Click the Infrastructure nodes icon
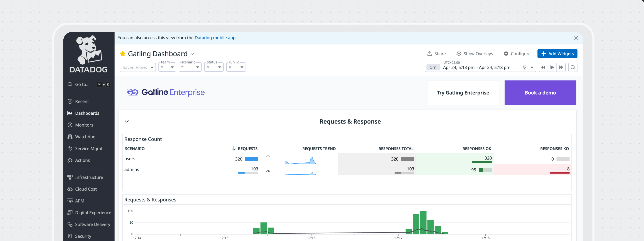This screenshot has height=241, width=644. point(70,177)
